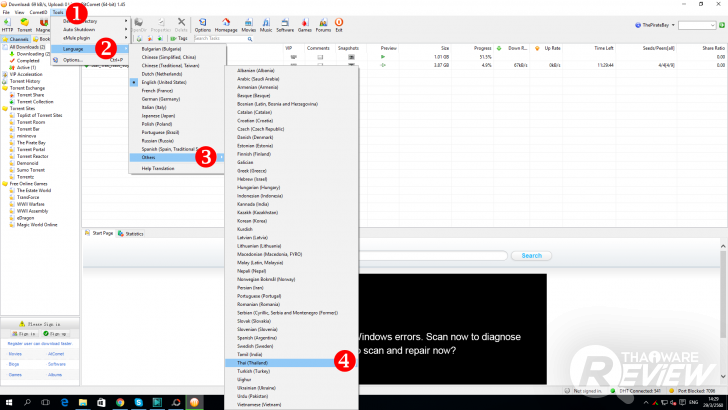
Task: Open the Forums toolbar icon
Action: coord(323,25)
